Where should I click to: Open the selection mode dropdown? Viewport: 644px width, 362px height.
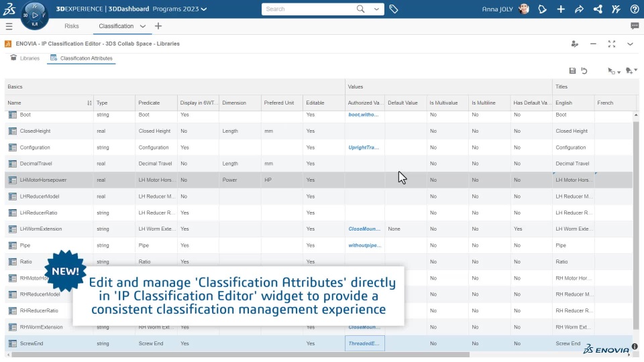614,71
